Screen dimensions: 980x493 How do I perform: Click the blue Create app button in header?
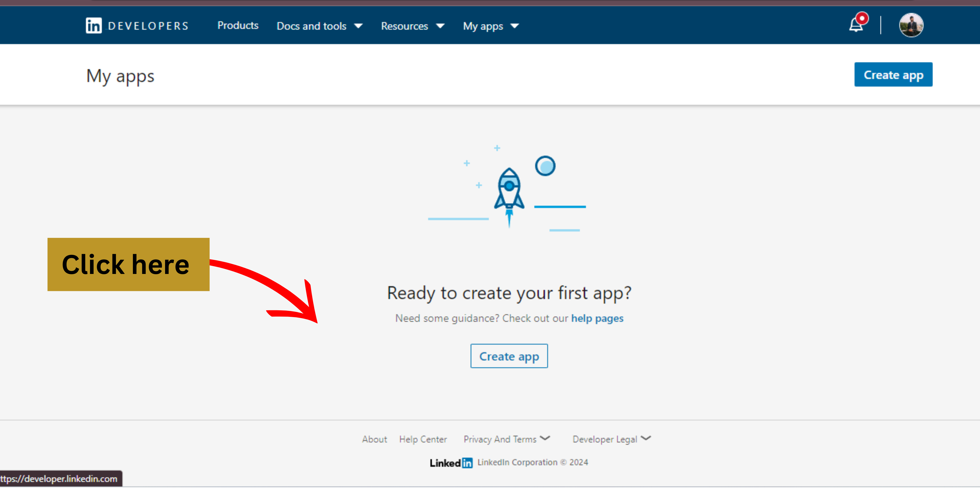click(893, 74)
